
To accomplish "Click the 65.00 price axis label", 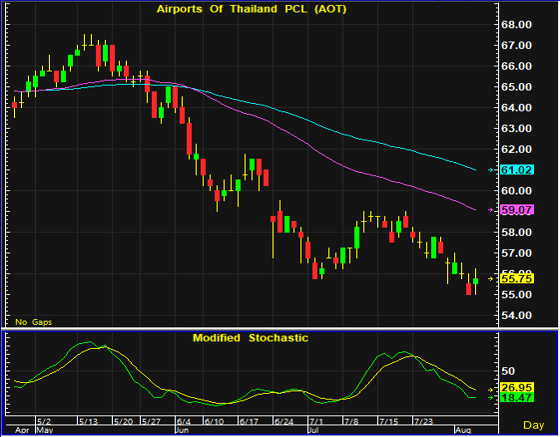I will coord(516,87).
